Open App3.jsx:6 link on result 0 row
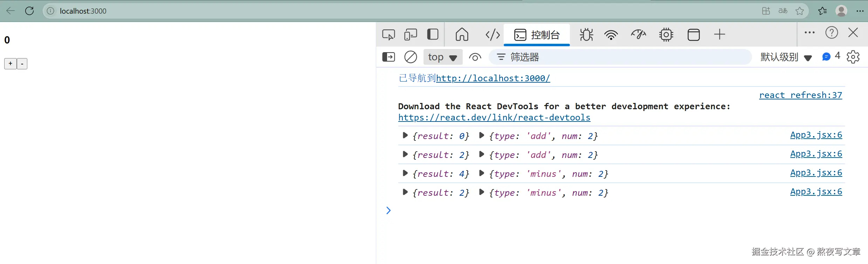 (816, 135)
